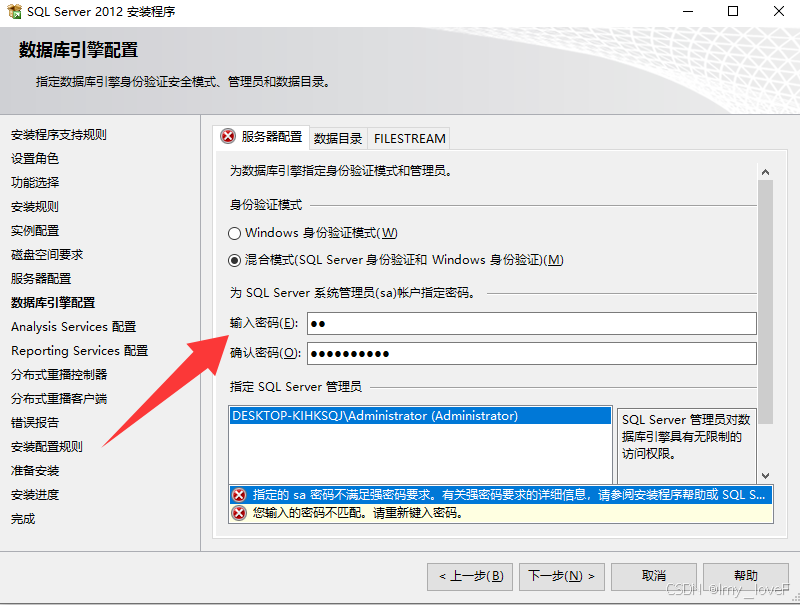Click the SQL Server setup title bar icon
Image resolution: width=800 pixels, height=605 pixels.
pos(14,11)
